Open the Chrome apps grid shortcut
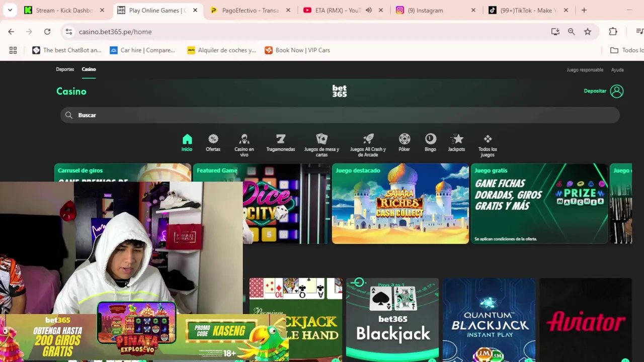The height and width of the screenshot is (362, 644). point(13,50)
